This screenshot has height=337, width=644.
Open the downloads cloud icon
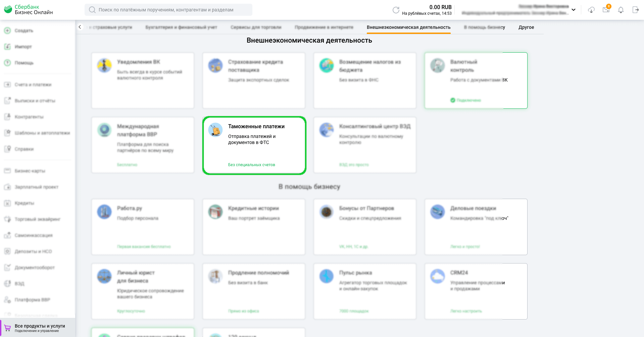pyautogui.click(x=591, y=10)
